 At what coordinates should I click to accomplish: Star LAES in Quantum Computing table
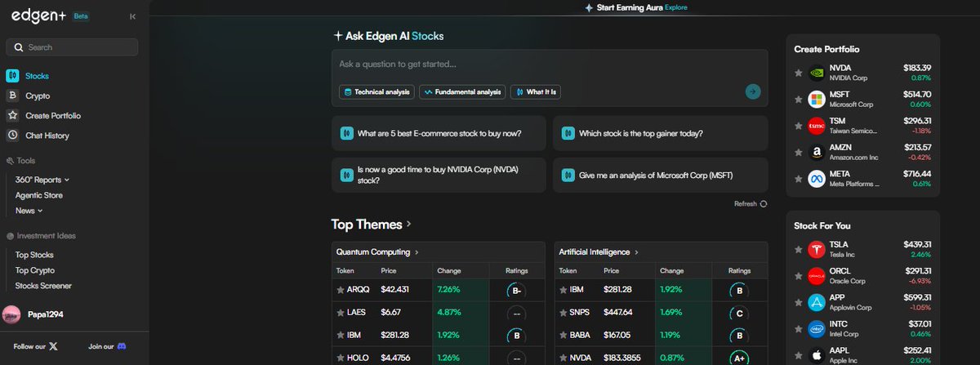(x=341, y=312)
